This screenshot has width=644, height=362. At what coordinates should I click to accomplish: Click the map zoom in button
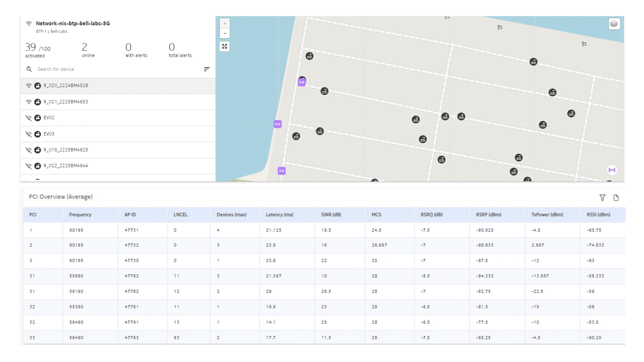point(225,23)
